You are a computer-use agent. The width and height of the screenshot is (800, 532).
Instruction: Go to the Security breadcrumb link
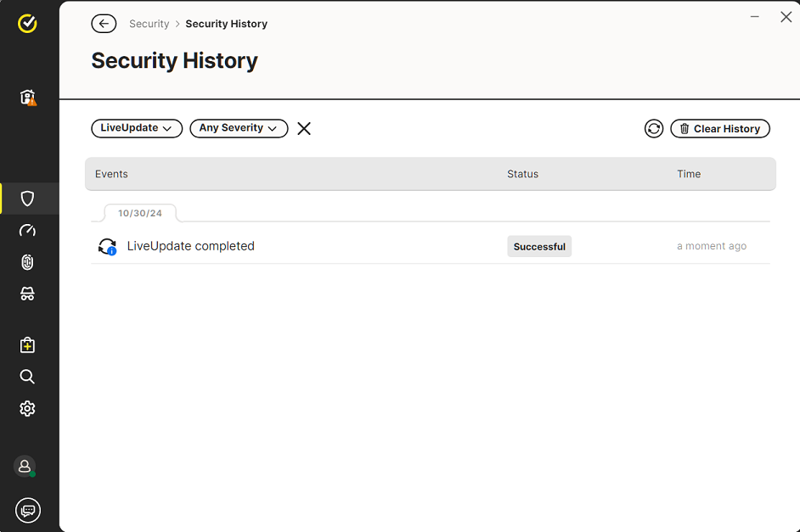pos(149,24)
